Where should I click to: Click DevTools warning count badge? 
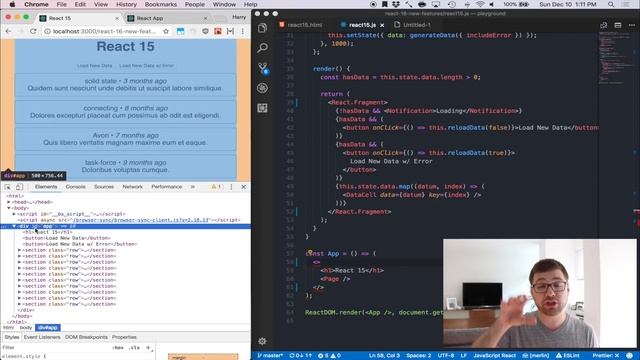pyautogui.click(x=216, y=187)
